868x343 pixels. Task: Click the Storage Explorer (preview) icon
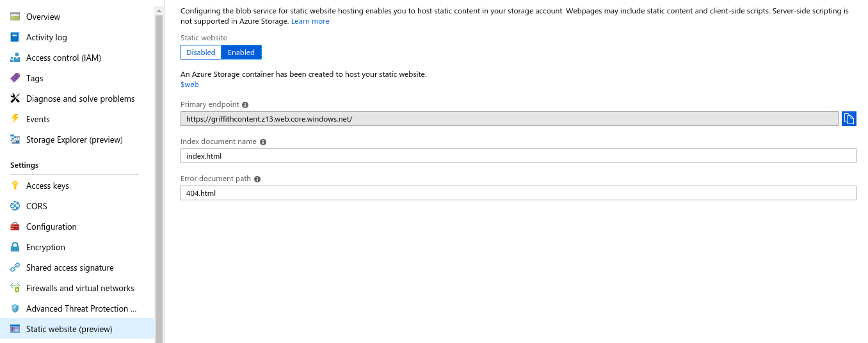[x=15, y=140]
